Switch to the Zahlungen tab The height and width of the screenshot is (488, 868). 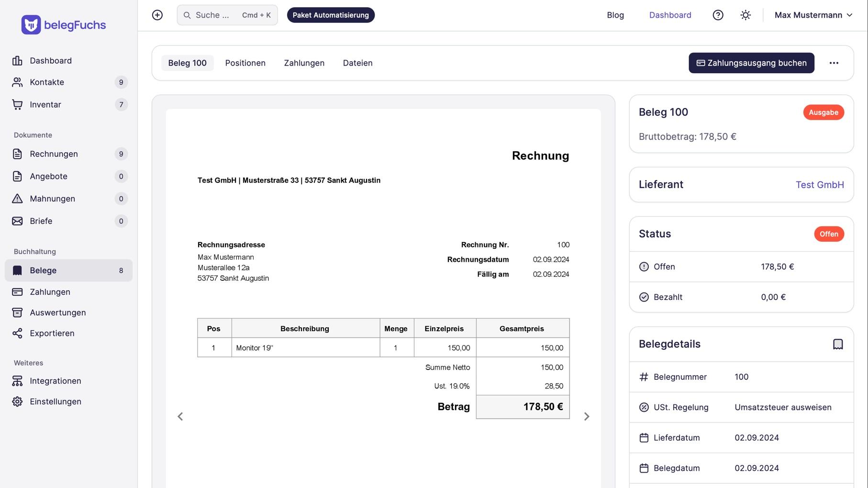click(304, 63)
